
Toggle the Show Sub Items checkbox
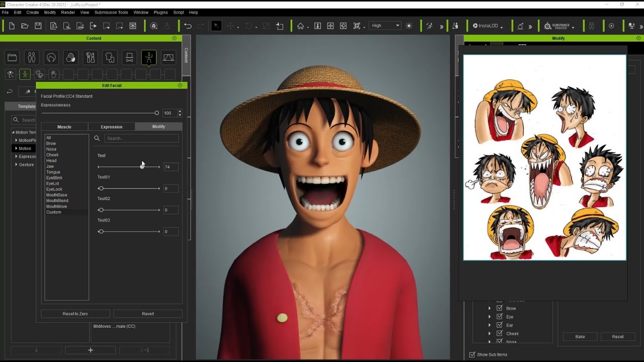click(472, 354)
